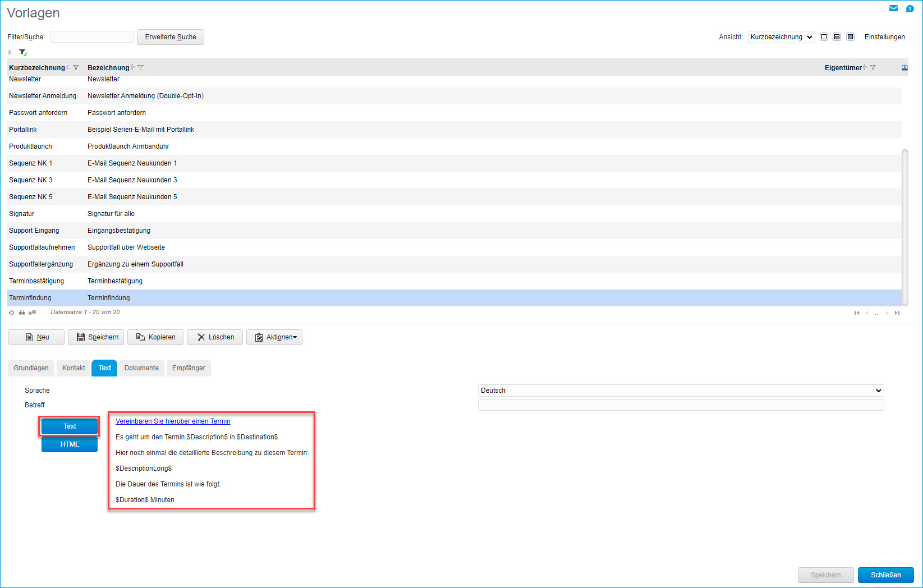The image size is (923, 588).
Task: Open the Dokumente tab
Action: click(x=141, y=368)
